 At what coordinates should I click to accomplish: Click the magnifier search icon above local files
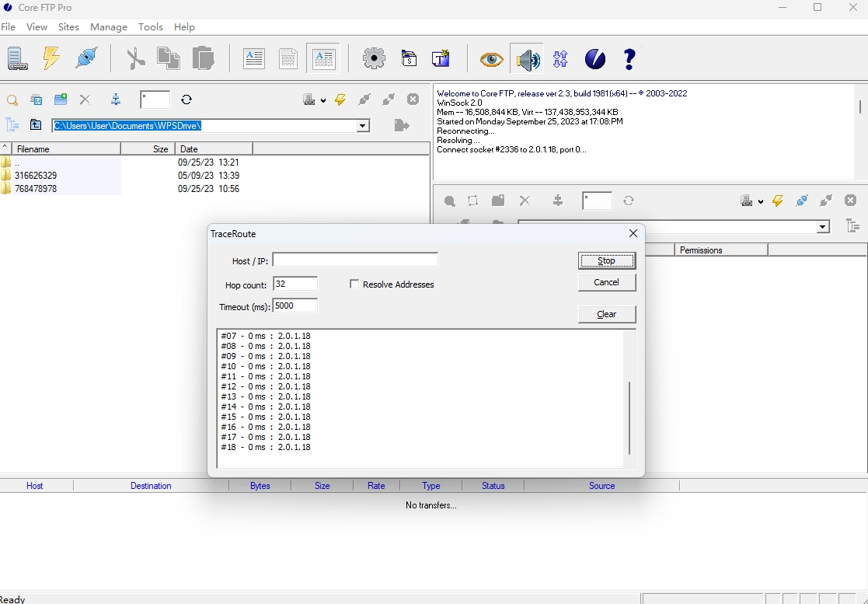tap(12, 100)
